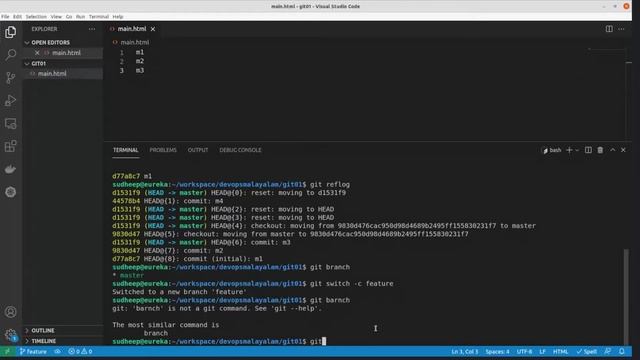The height and width of the screenshot is (360, 640).
Task: Open new terminal profile dropdown arrow
Action: click(x=577, y=150)
